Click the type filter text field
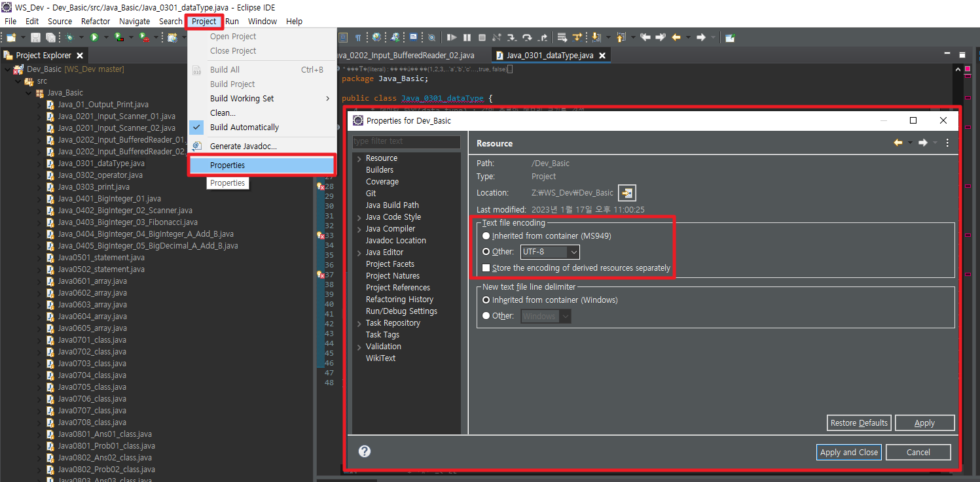 coord(406,141)
